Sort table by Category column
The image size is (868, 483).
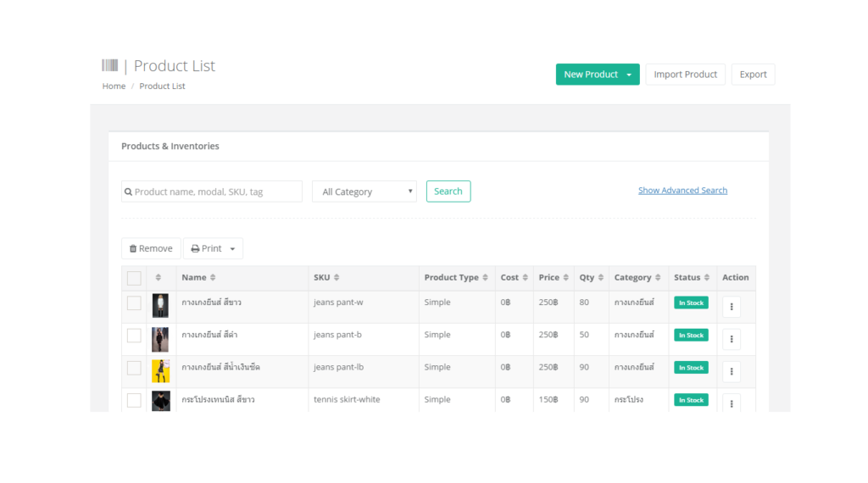tap(637, 277)
